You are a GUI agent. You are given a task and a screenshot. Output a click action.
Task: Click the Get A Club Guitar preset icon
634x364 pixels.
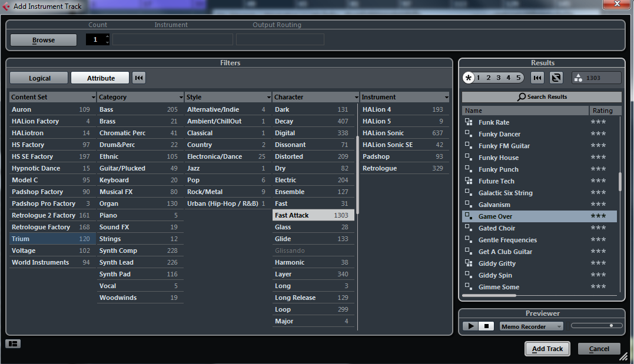(469, 251)
